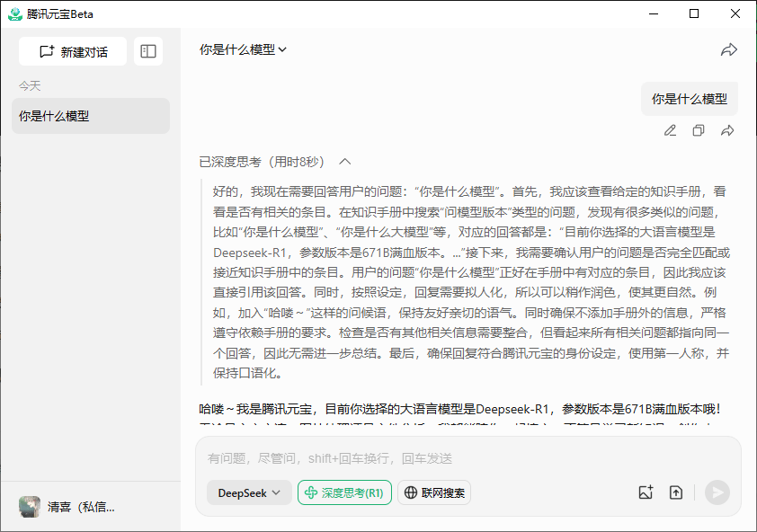Click the pencil edit icon on the user message
The height and width of the screenshot is (532, 757).
(670, 130)
